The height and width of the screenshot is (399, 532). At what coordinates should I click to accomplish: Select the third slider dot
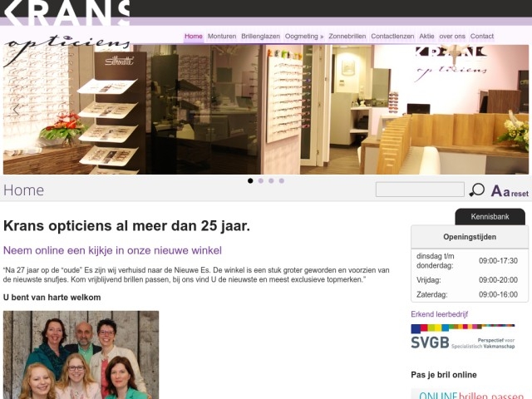pyautogui.click(x=271, y=181)
